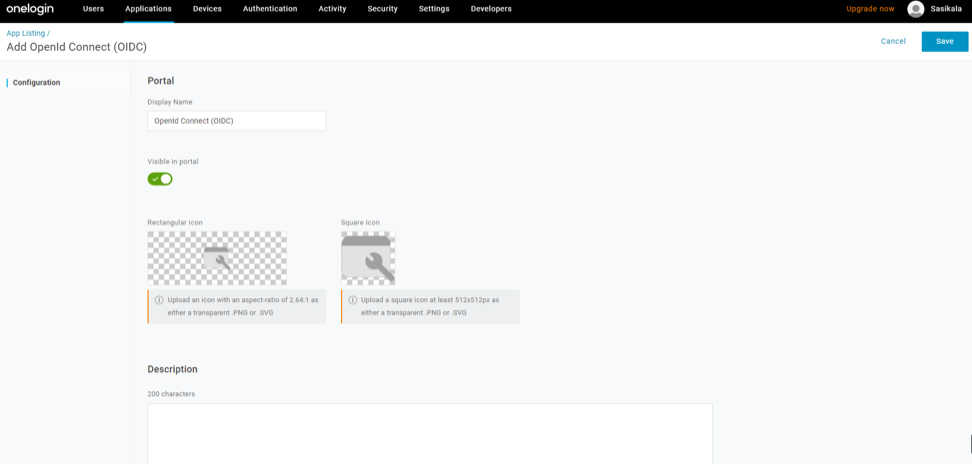Click the square icon upload placeholder
This screenshot has height=464, width=972.
368,258
